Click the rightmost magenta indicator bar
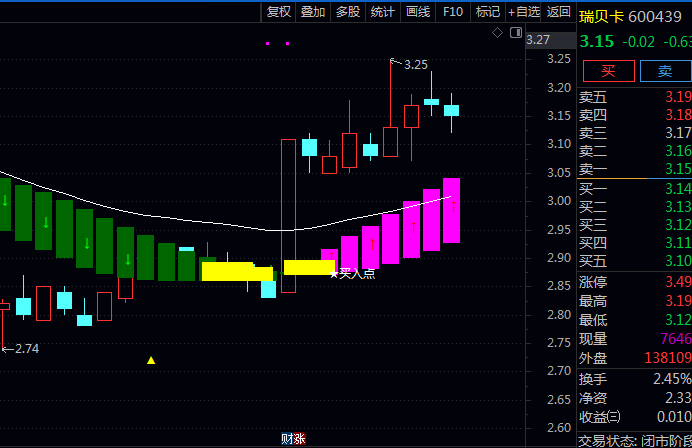 click(451, 211)
